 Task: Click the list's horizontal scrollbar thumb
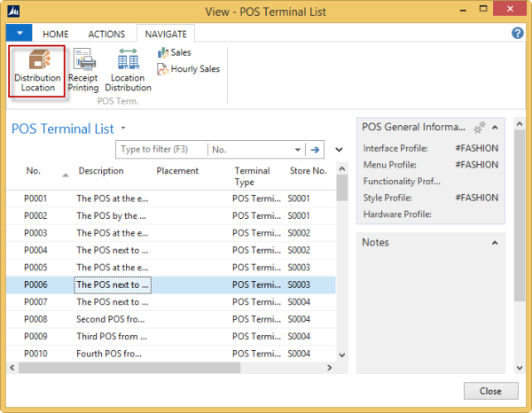(x=129, y=368)
